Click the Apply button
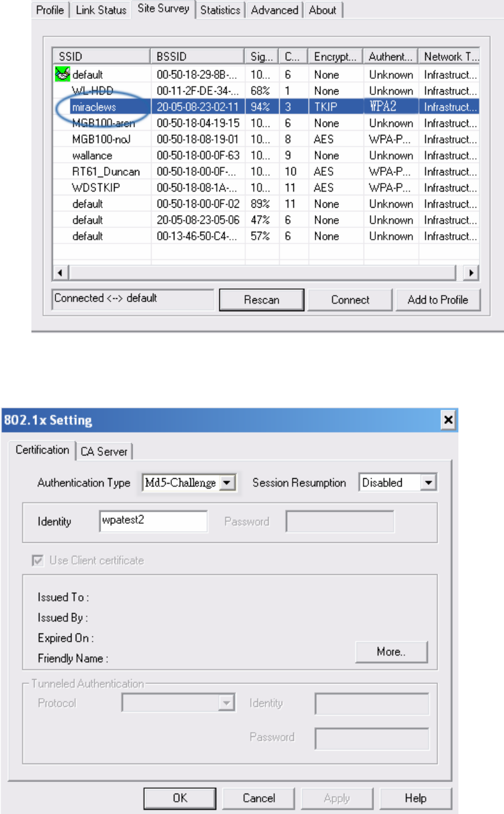The image size is (504, 814). point(337,798)
